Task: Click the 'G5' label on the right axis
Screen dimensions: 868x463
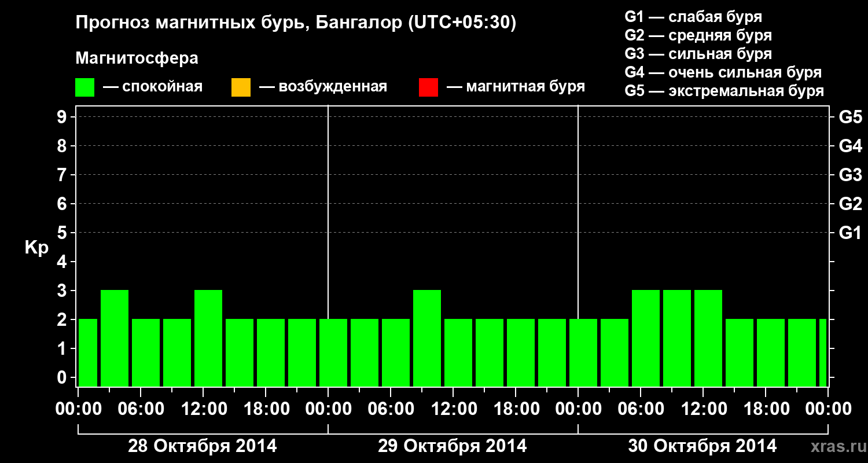Action: point(850,117)
